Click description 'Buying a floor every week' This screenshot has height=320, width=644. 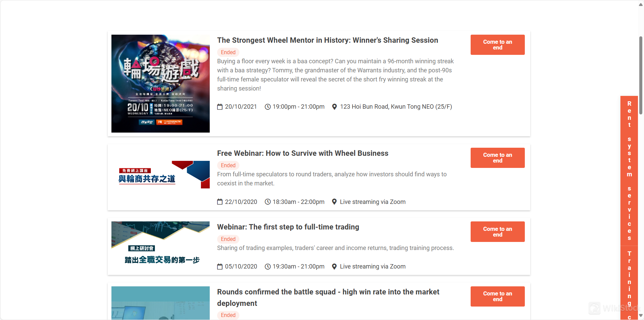pyautogui.click(x=335, y=75)
